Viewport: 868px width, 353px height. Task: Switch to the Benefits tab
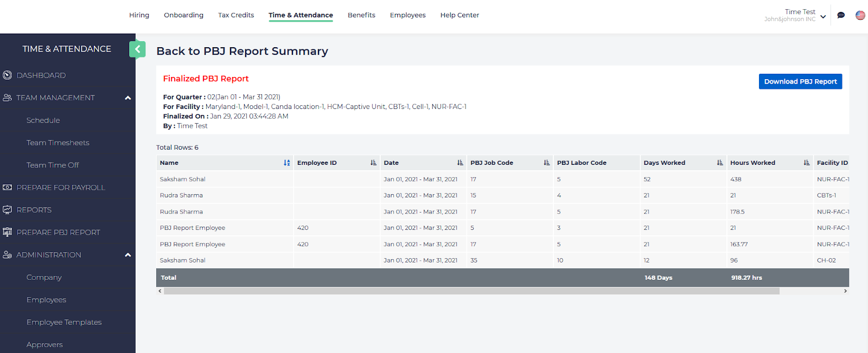pos(361,15)
